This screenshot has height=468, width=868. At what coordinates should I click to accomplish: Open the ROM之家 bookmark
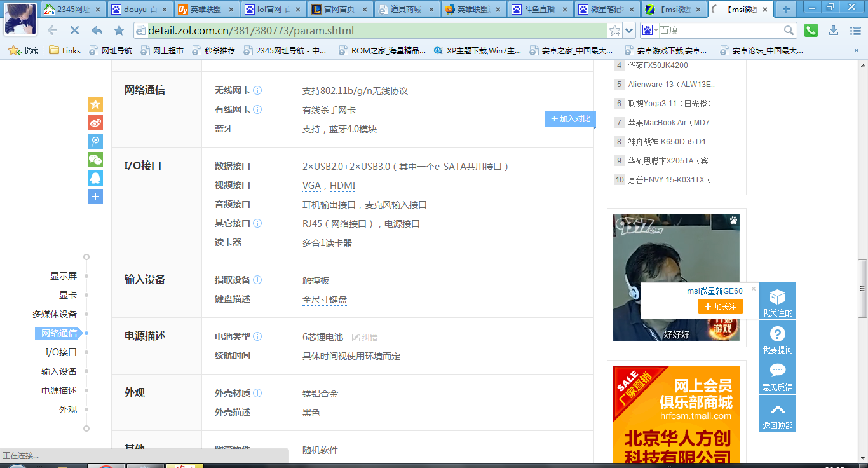[383, 51]
